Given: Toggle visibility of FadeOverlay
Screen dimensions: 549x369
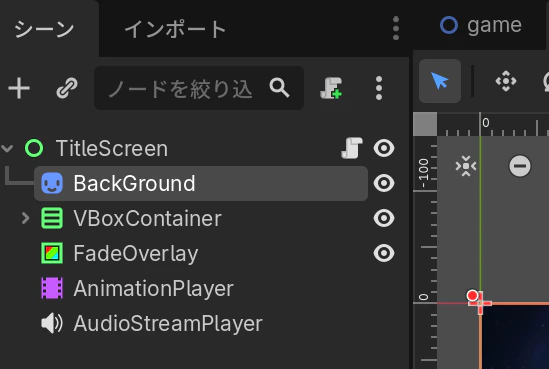Looking at the screenshot, I should [x=384, y=253].
